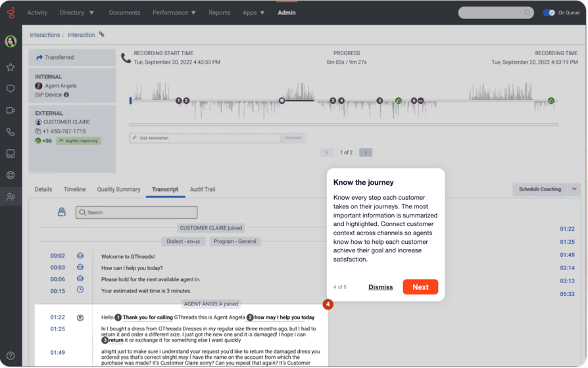Click the Schedule Coaching button

pyautogui.click(x=540, y=189)
